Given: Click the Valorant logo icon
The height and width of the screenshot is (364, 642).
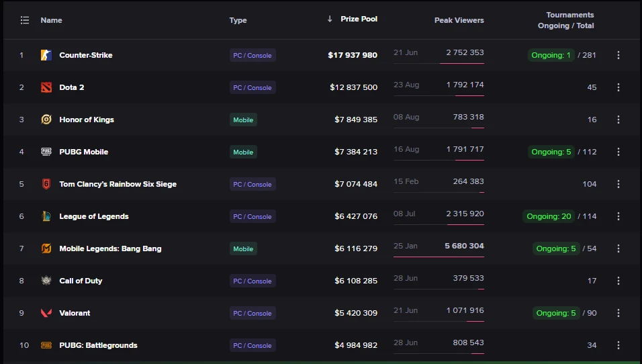Looking at the screenshot, I should coord(46,313).
